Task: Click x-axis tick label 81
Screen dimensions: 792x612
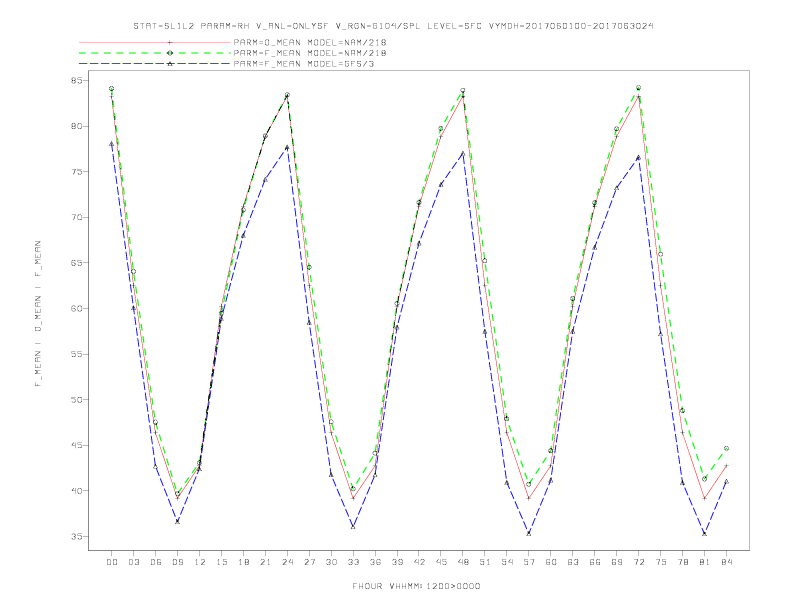Action: pos(705,562)
